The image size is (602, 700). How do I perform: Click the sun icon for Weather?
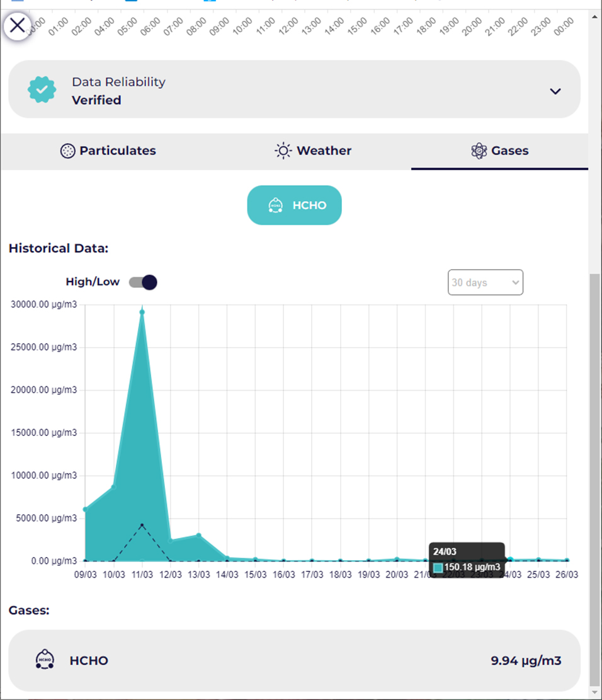point(283,151)
